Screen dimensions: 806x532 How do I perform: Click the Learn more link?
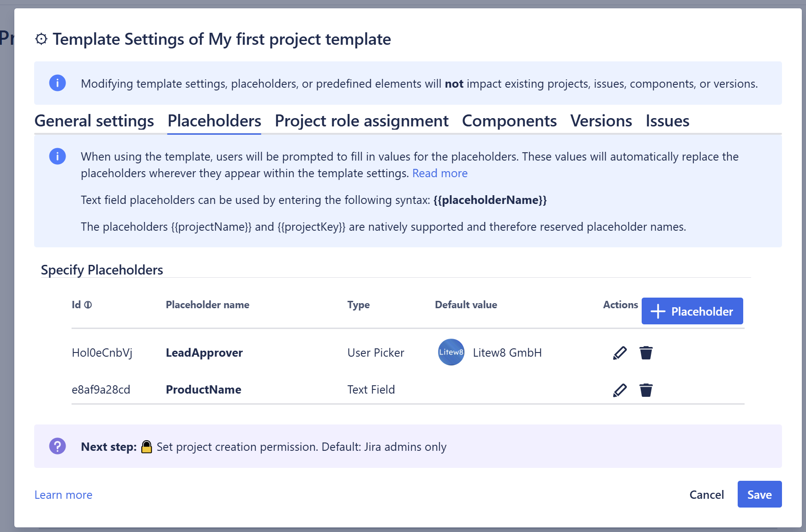(63, 494)
